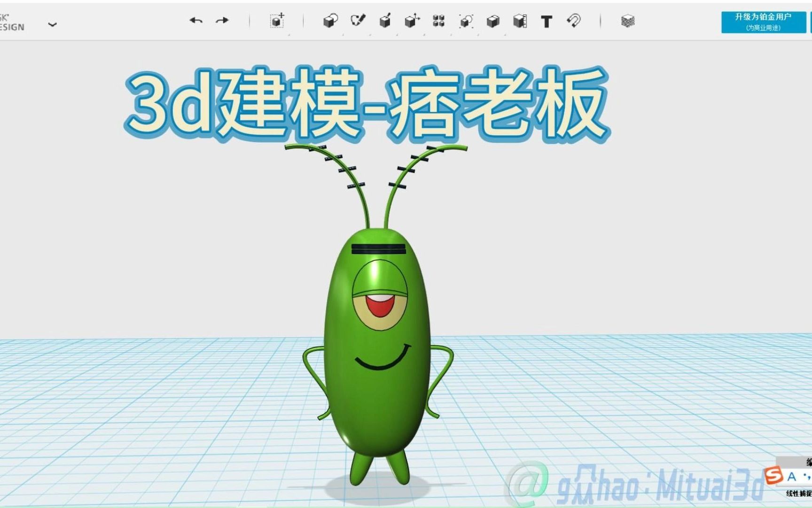The height and width of the screenshot is (508, 812).
Task: Select the Pattern tool
Action: pyautogui.click(x=438, y=21)
